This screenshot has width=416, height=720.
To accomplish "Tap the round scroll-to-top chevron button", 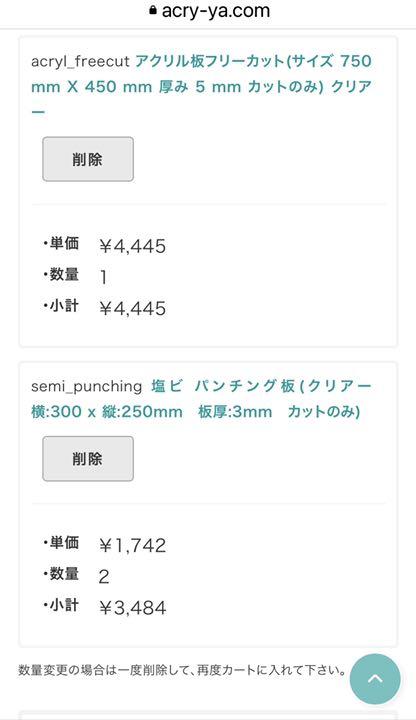I will (375, 679).
